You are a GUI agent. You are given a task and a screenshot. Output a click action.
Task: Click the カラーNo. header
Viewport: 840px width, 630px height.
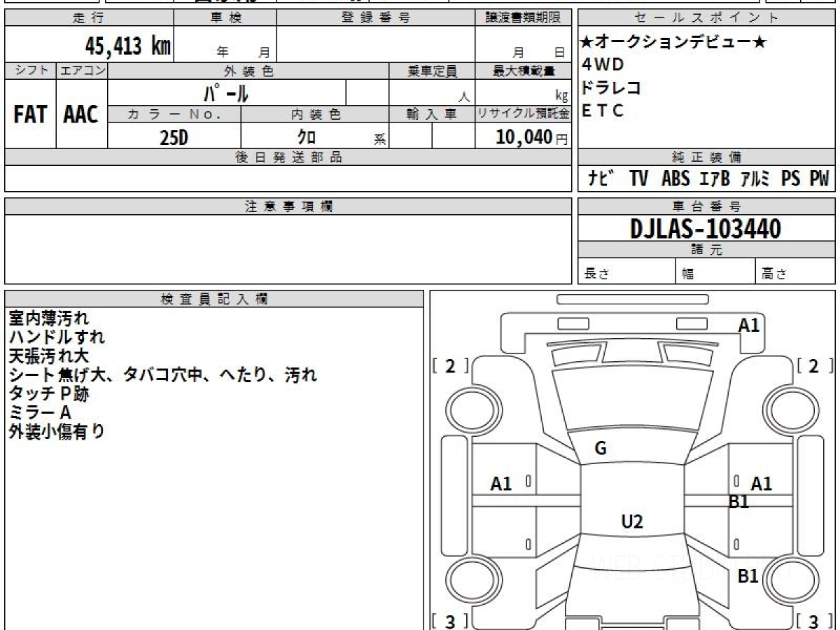(174, 114)
